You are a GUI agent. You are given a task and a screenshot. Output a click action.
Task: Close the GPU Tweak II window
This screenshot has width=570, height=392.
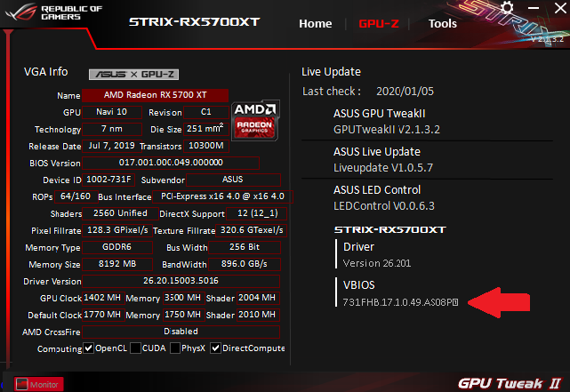tap(560, 8)
